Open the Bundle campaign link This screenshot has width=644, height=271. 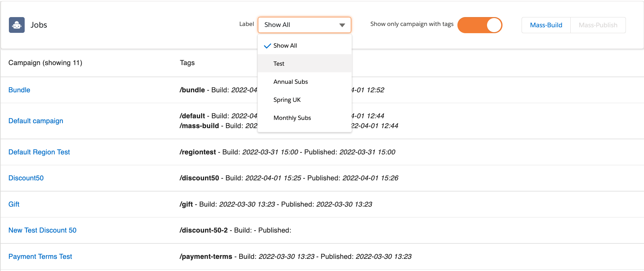tap(19, 90)
